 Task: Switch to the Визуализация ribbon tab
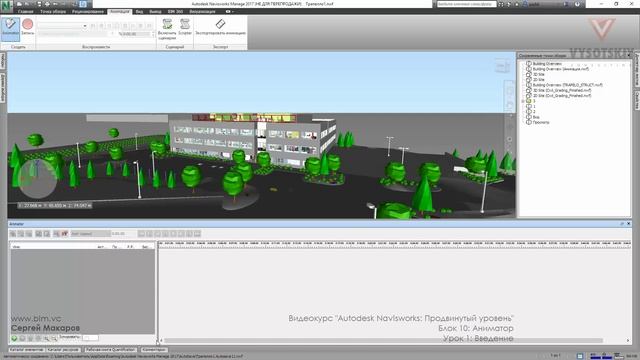[202, 11]
